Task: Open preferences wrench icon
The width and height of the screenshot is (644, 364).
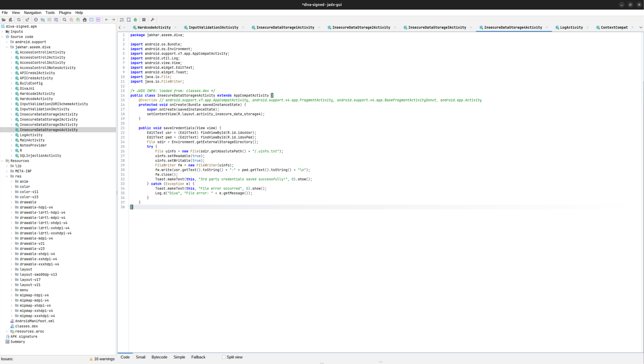Action: [x=152, y=20]
